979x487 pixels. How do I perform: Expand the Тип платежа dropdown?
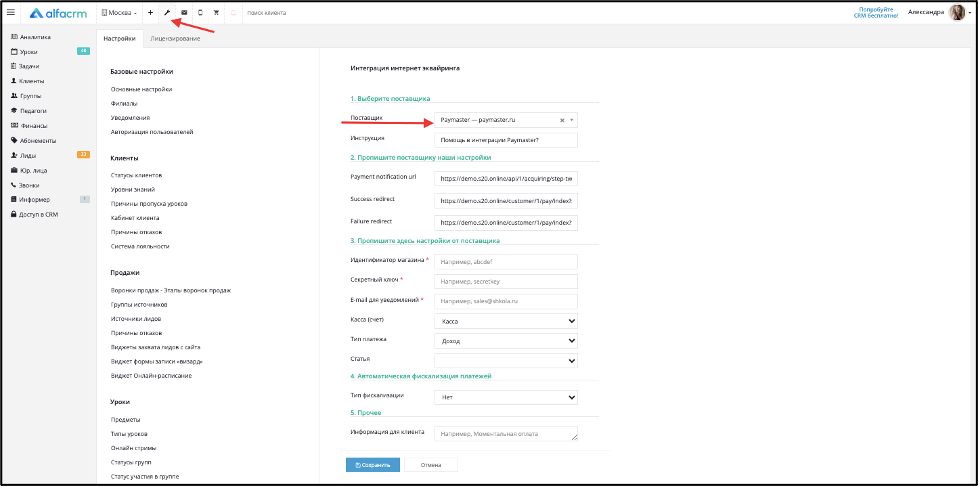(x=507, y=340)
